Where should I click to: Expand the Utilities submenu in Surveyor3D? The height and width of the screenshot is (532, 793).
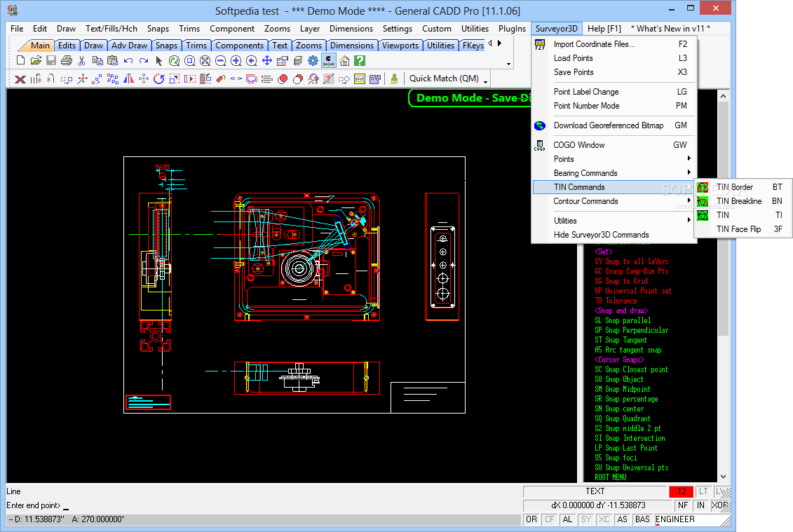pos(614,221)
